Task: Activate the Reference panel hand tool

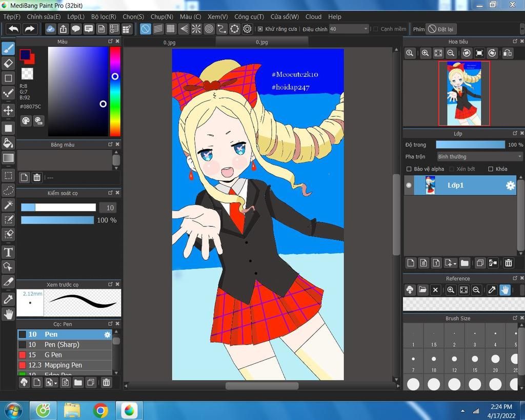Action: (504, 289)
